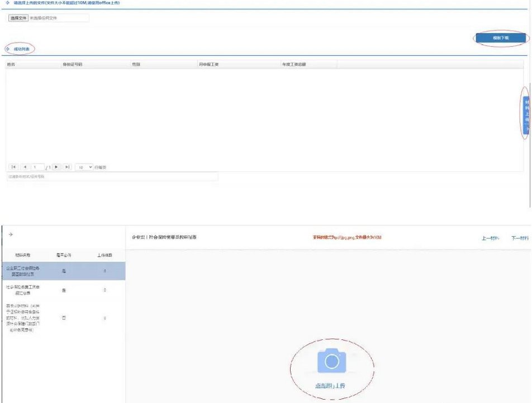Select the highlighted first material row

tap(62, 271)
